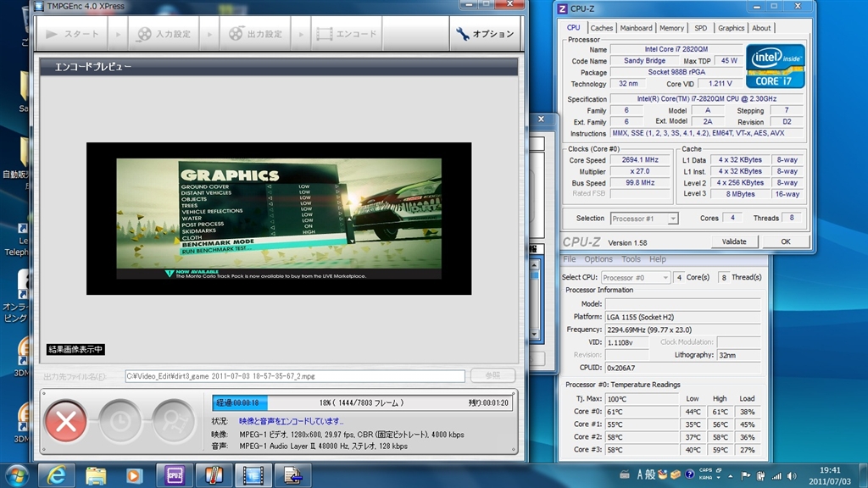Open the Help menu in the temperature window
The height and width of the screenshot is (488, 868).
click(x=658, y=259)
